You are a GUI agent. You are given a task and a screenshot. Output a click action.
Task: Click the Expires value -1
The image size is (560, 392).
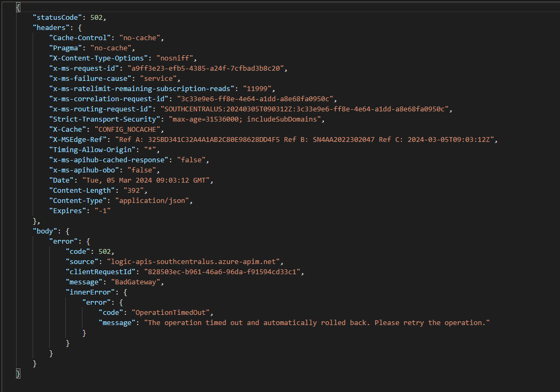pos(104,210)
